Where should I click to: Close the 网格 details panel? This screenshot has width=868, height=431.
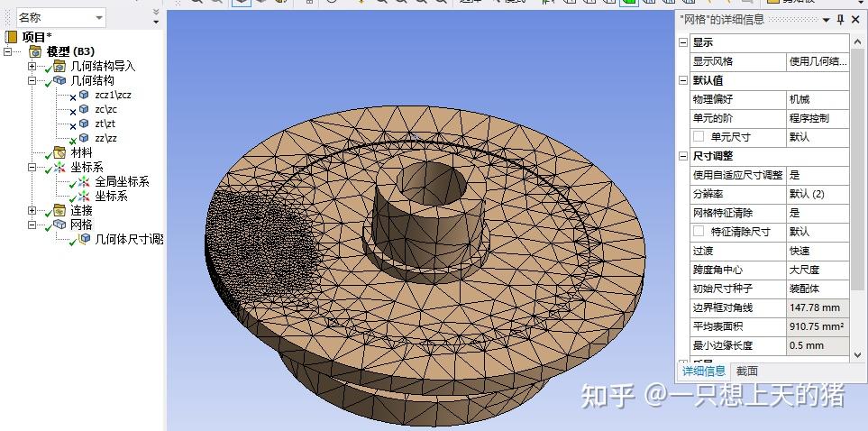click(x=855, y=20)
